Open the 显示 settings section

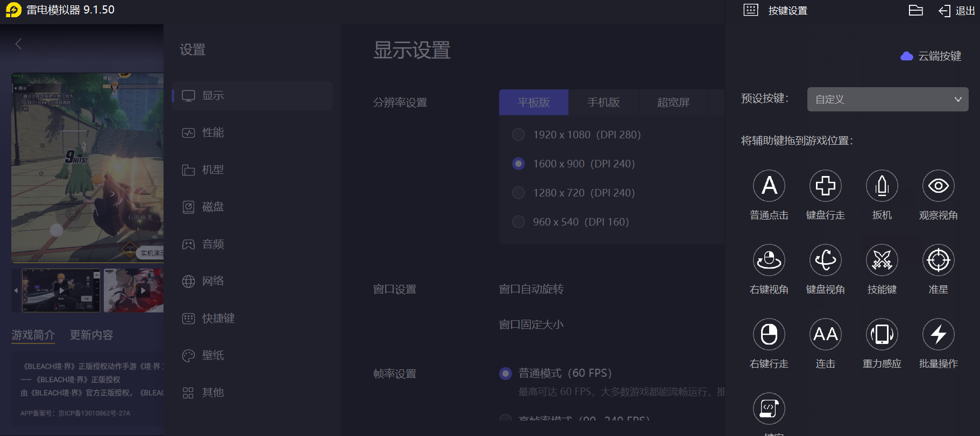252,96
